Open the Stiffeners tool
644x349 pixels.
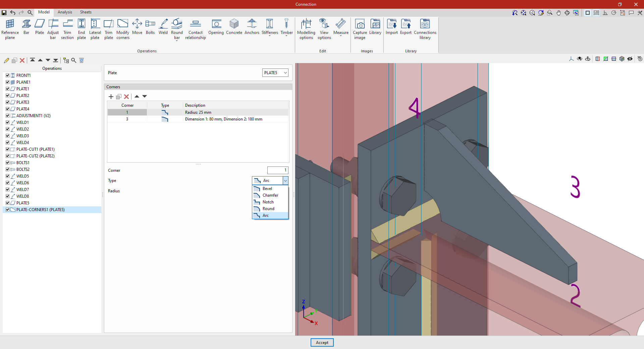[270, 27]
